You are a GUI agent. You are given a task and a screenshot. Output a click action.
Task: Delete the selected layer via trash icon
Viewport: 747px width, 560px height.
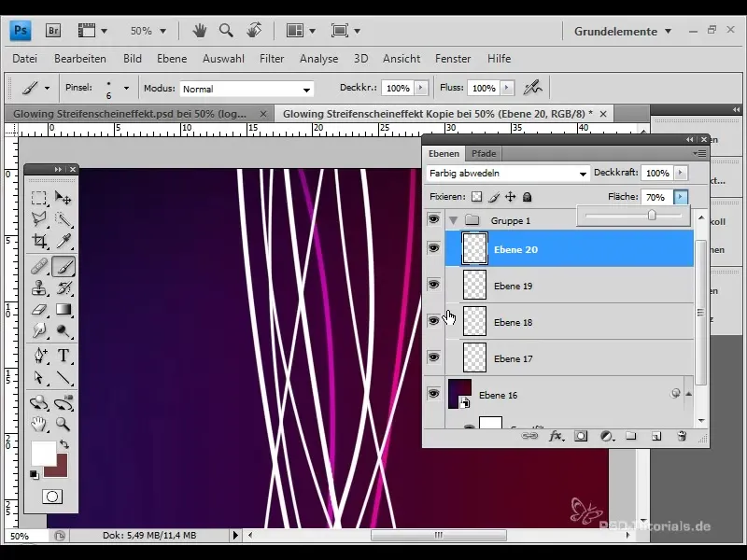pos(682,436)
